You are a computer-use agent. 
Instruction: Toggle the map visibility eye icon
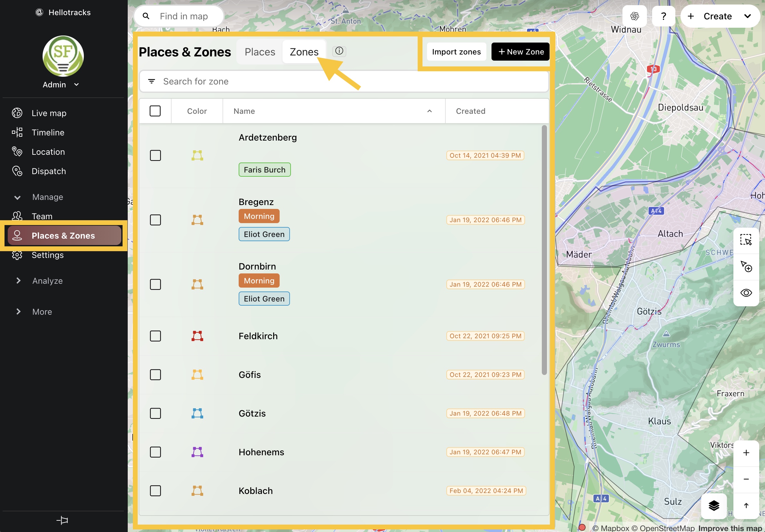tap(746, 293)
